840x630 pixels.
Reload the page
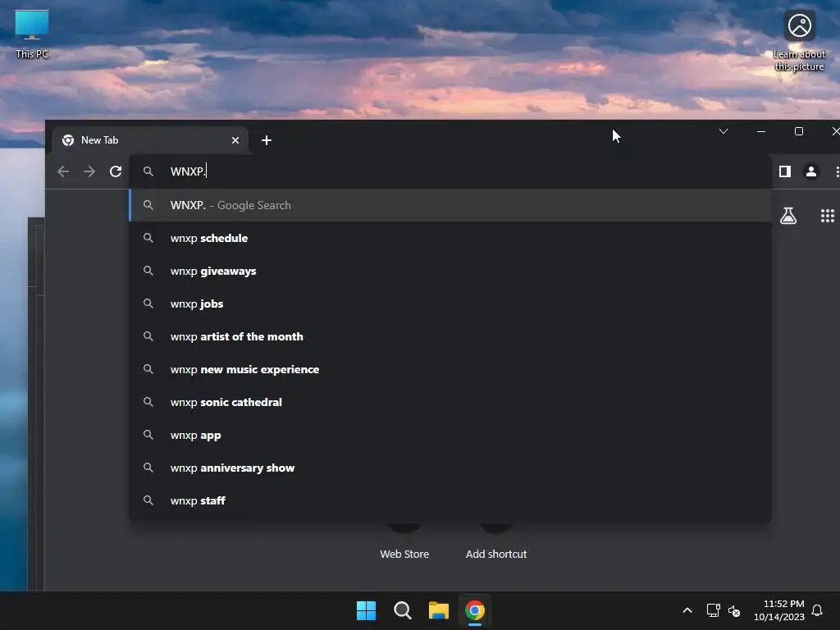click(x=116, y=171)
